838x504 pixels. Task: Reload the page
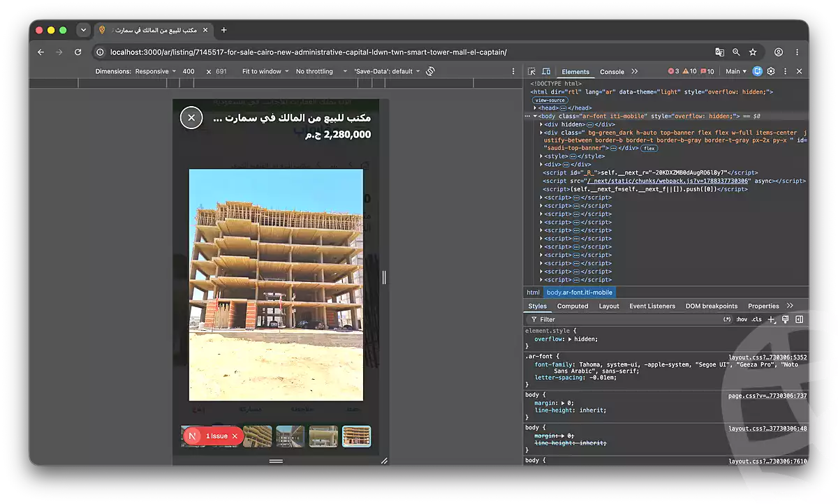78,52
